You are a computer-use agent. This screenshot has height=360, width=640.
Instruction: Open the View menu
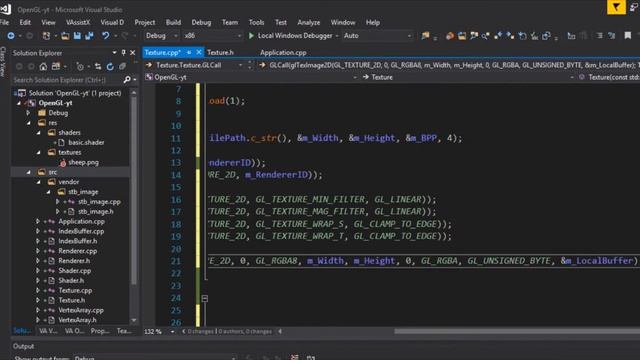[48, 22]
